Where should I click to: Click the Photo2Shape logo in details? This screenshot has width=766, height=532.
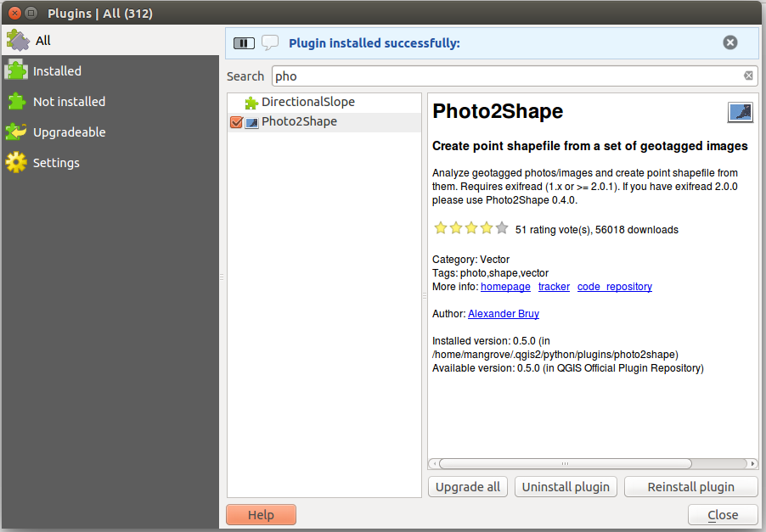pos(741,112)
